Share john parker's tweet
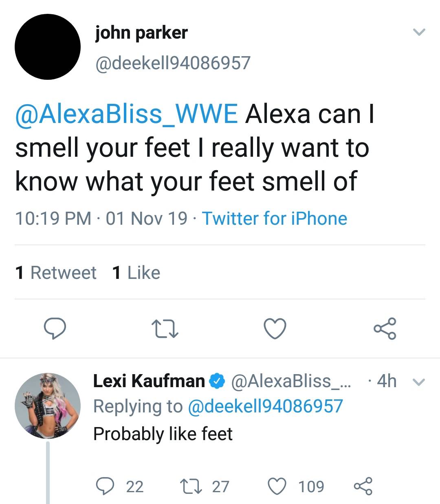Image resolution: width=440 pixels, height=504 pixels. point(385,329)
